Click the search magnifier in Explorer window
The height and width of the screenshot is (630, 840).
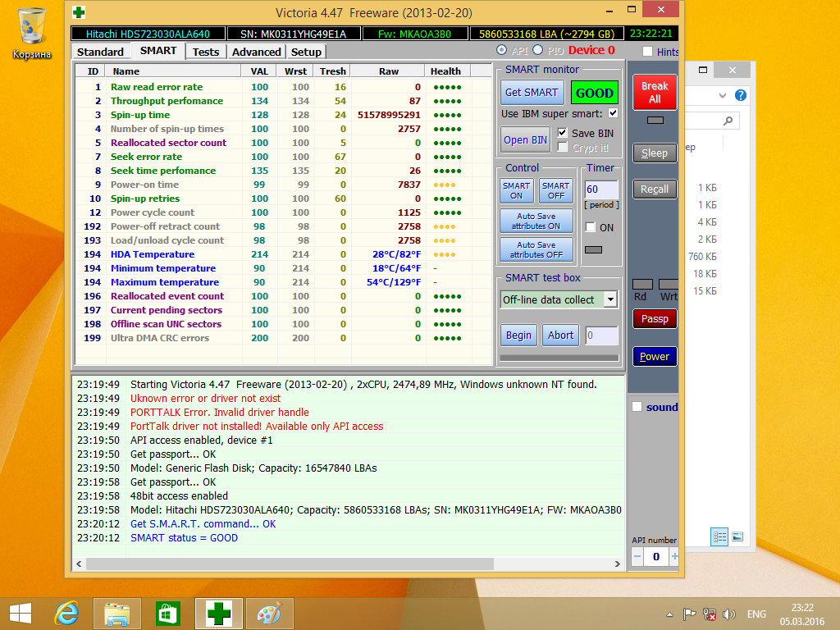728,121
